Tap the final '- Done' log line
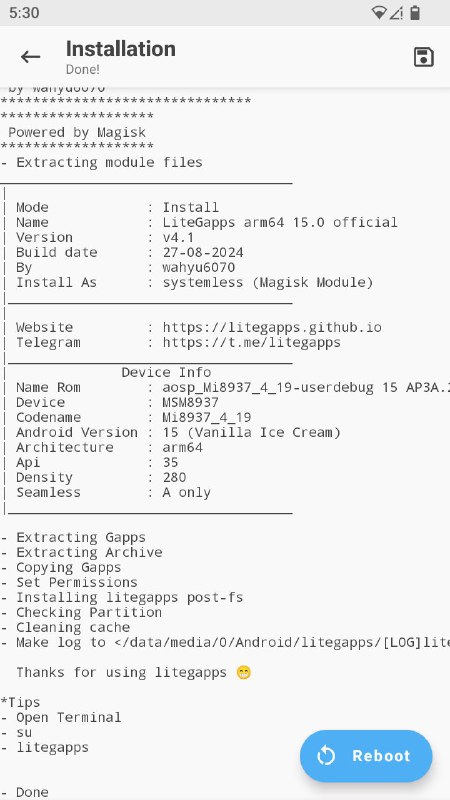Screen dimensions: 450x800 [x=24, y=792]
